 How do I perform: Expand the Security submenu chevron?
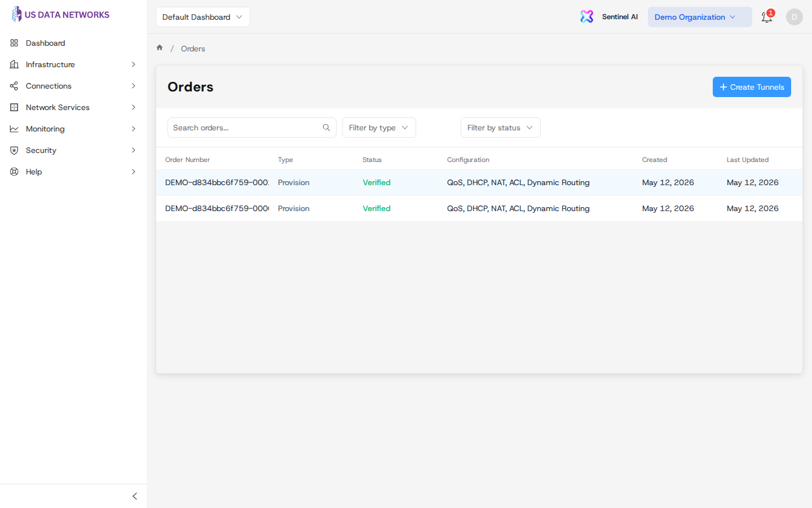pos(134,150)
